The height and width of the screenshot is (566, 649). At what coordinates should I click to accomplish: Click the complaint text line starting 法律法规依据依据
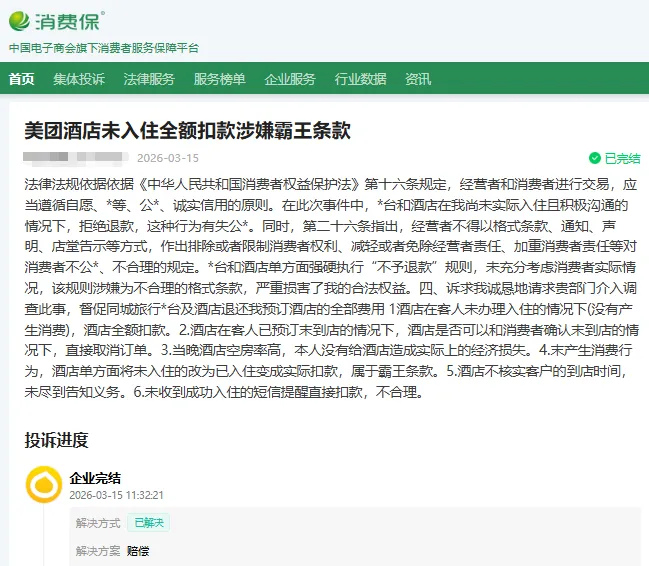pyautogui.click(x=330, y=184)
